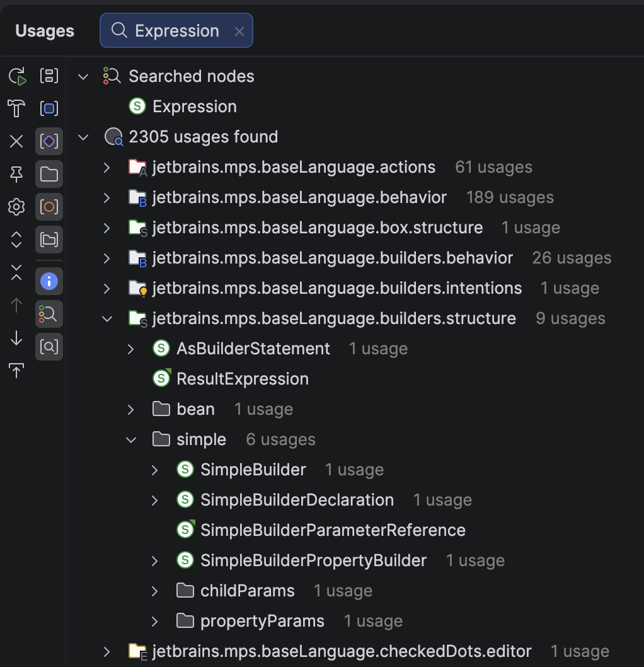Click the export upward arrow icon

pyautogui.click(x=16, y=371)
